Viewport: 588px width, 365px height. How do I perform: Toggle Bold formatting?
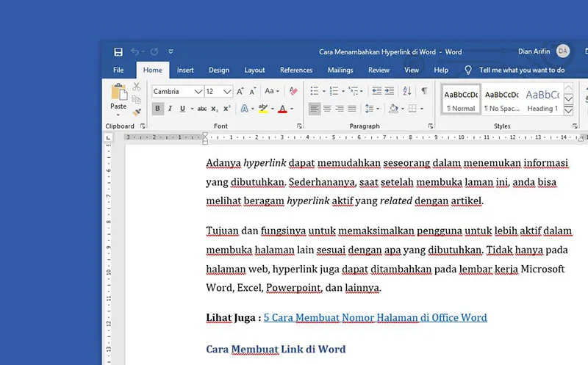tap(157, 109)
